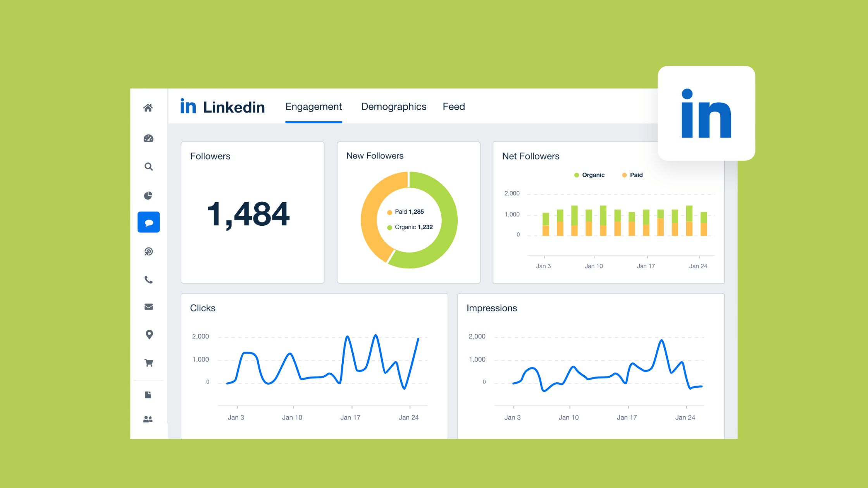
Task: Click the Organic 1,232 donut legend entry
Action: (410, 227)
